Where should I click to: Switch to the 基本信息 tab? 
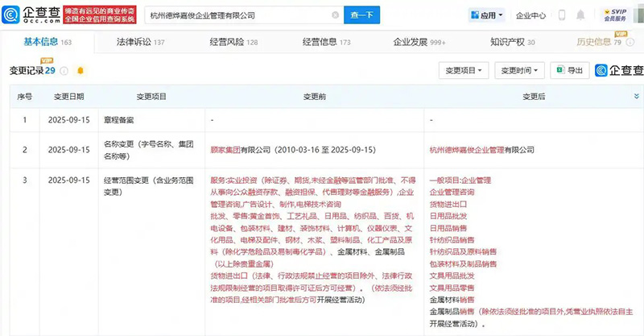coord(47,42)
